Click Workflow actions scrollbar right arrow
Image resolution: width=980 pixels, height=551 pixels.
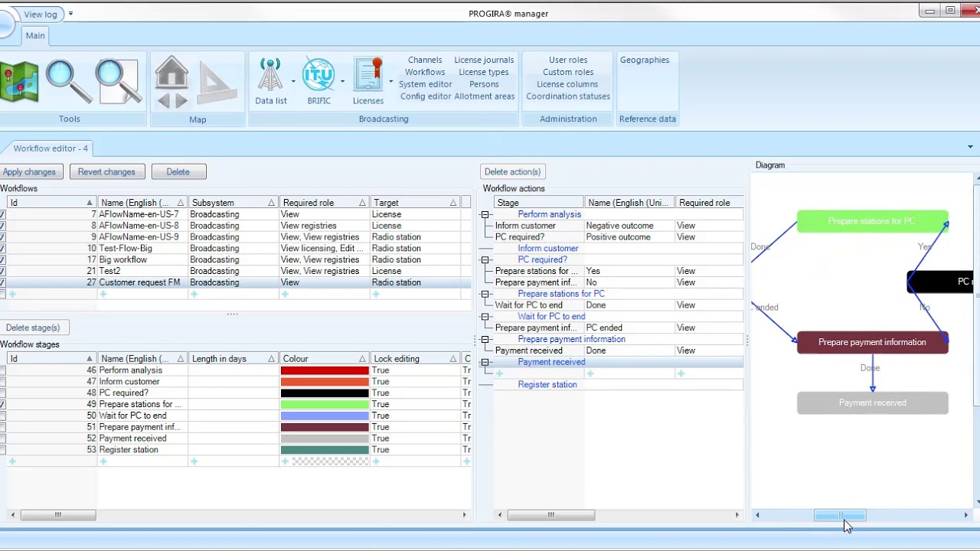737,515
